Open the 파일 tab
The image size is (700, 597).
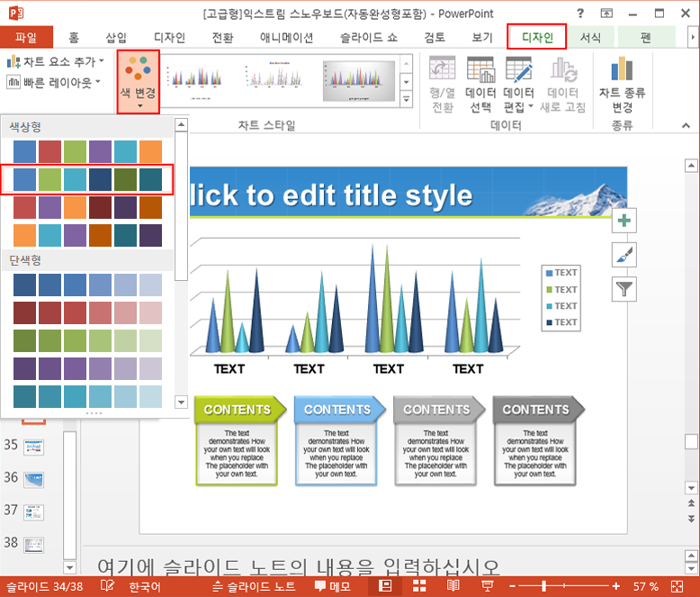(26, 37)
